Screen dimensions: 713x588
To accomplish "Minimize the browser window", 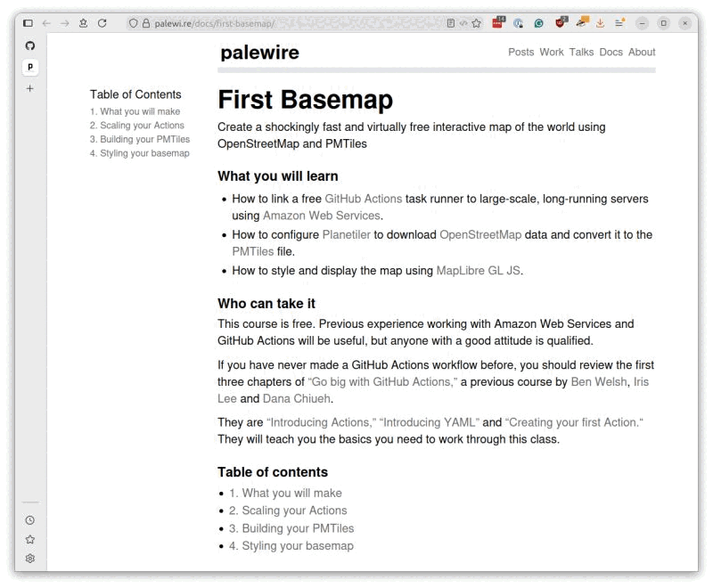I will click(x=642, y=23).
